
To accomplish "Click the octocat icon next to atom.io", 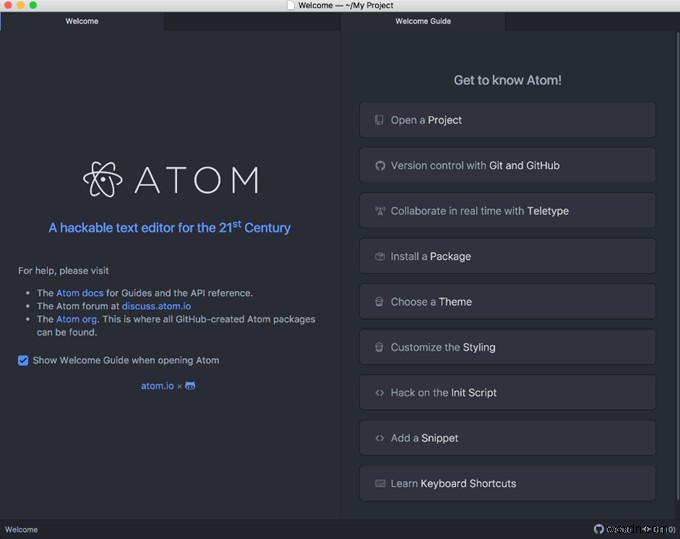I will [190, 385].
